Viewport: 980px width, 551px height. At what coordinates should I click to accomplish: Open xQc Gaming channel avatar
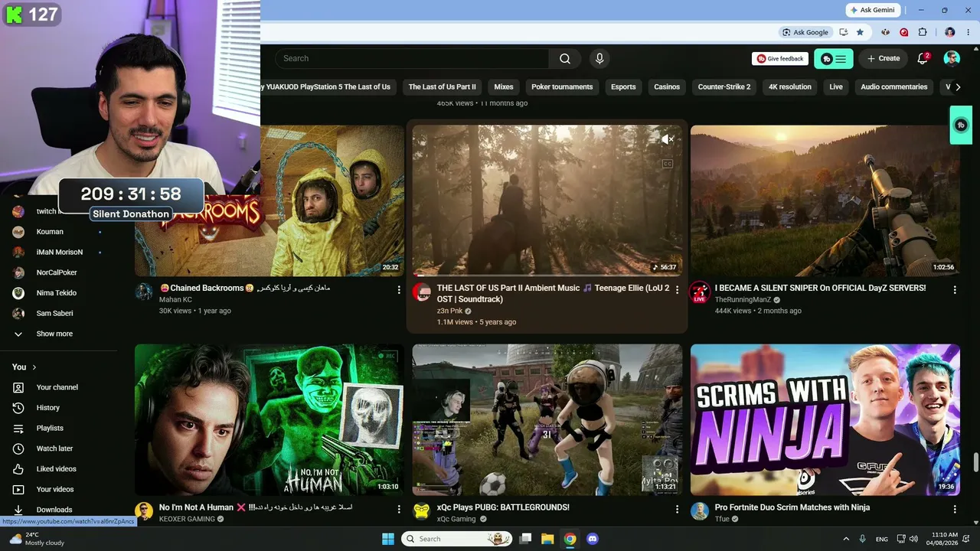pos(422,511)
